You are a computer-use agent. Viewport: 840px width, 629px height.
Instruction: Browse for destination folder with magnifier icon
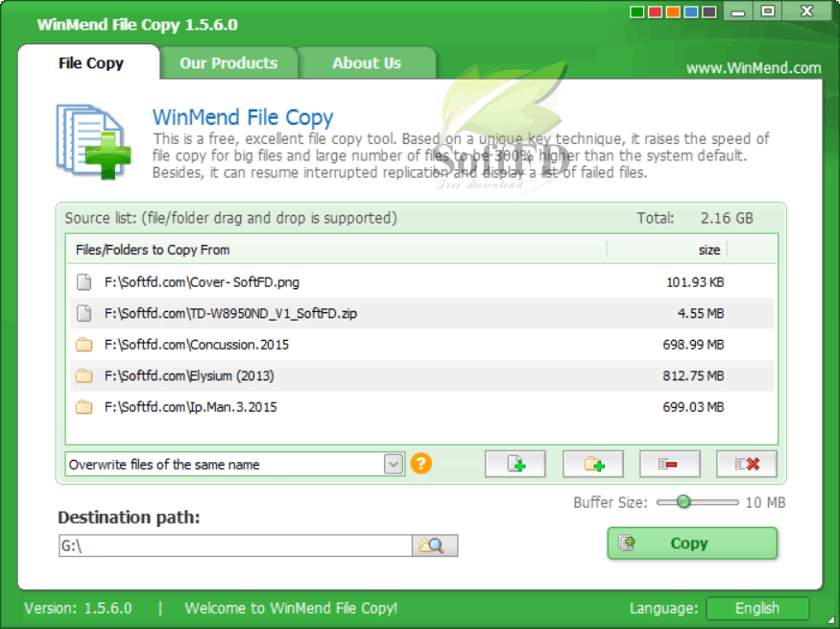point(435,545)
